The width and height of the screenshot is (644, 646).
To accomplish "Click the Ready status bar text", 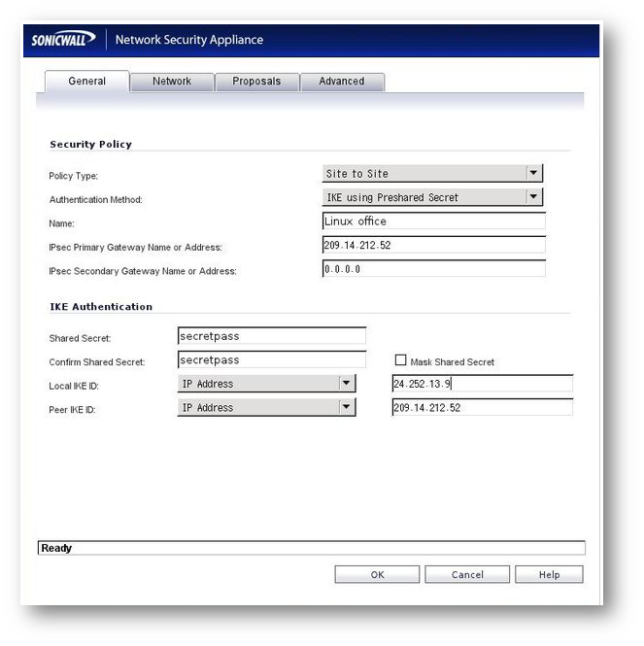I will [56, 548].
